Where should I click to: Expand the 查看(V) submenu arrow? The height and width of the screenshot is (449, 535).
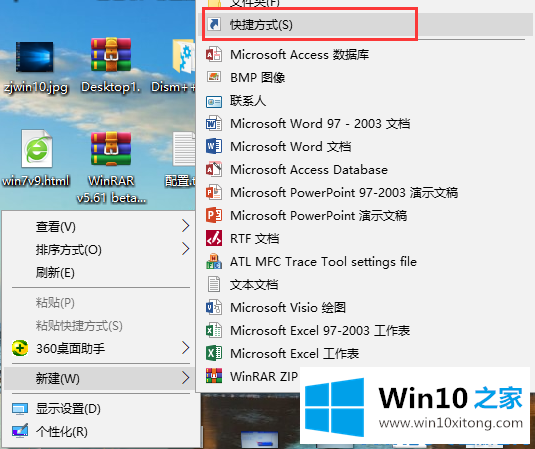coord(186,226)
